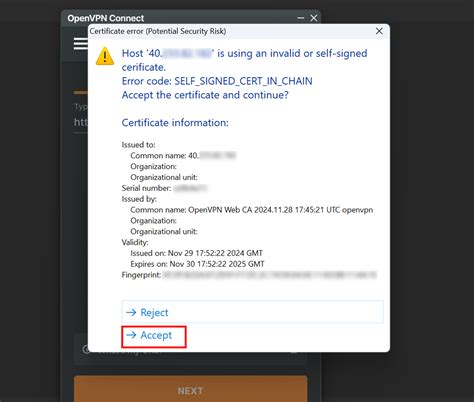
Task: Accept the self-signed certificate
Action: pyautogui.click(x=154, y=336)
